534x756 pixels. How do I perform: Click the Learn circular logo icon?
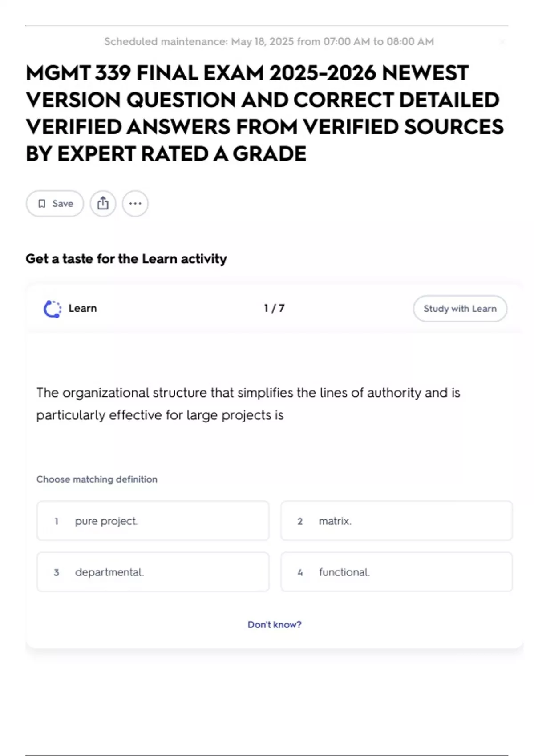point(52,309)
